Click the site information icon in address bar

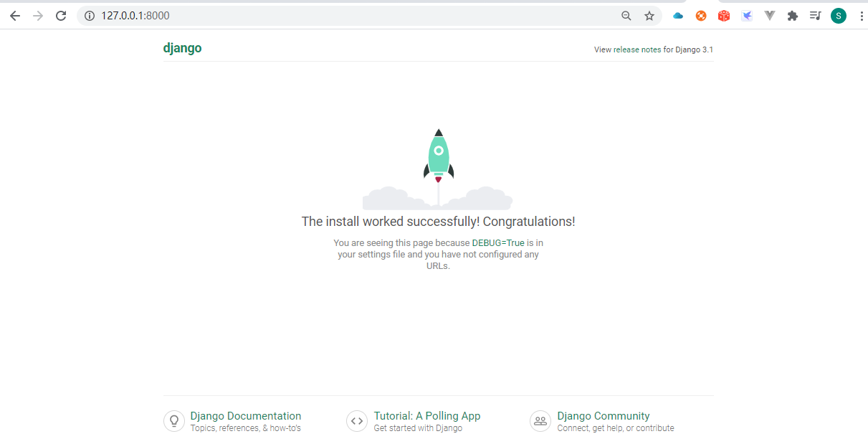[x=90, y=16]
